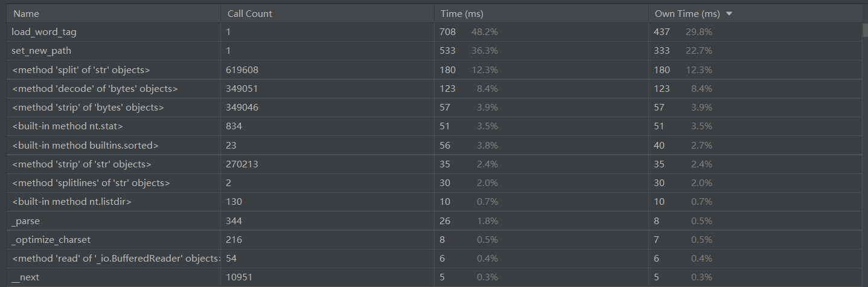Select the _optimize_charset row

(434, 239)
